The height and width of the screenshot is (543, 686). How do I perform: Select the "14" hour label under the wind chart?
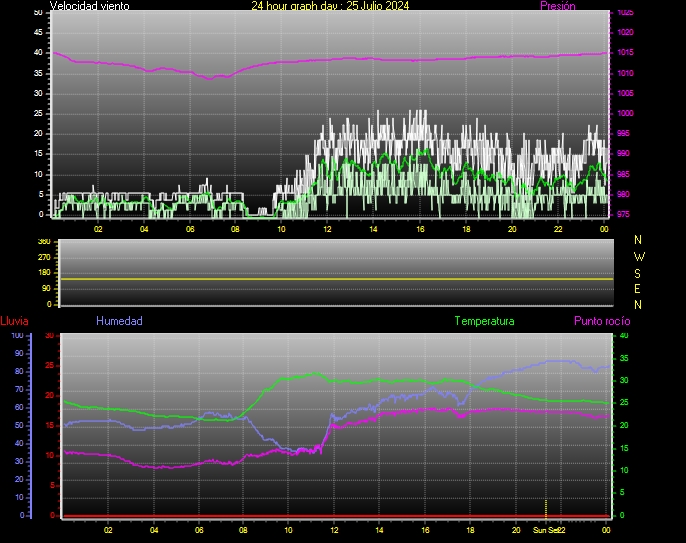tap(373, 229)
